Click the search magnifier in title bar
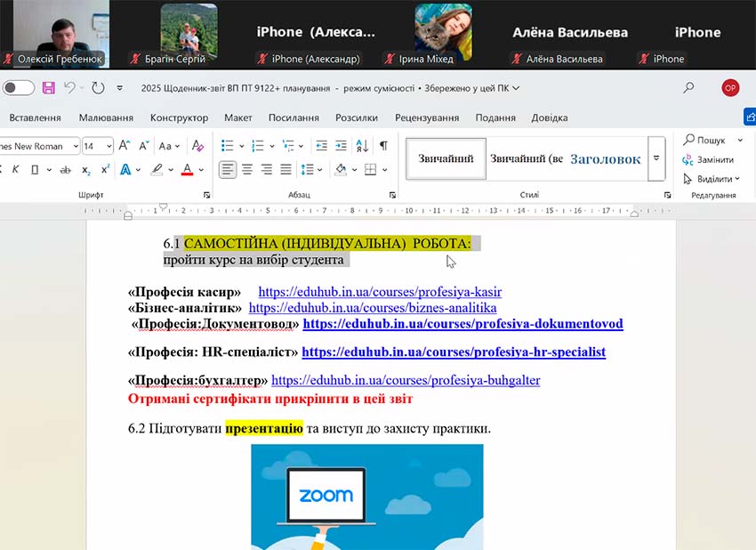Screen dimensions: 756x550 [688, 88]
